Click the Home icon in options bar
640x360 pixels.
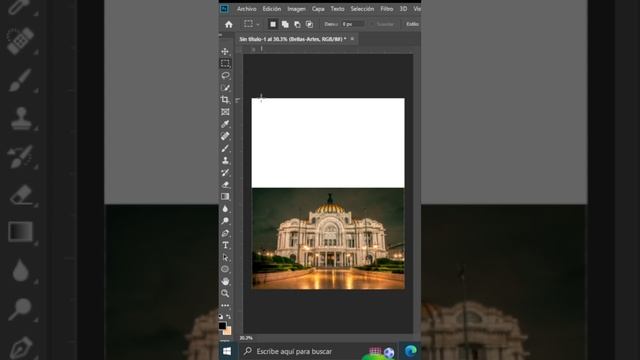point(229,24)
